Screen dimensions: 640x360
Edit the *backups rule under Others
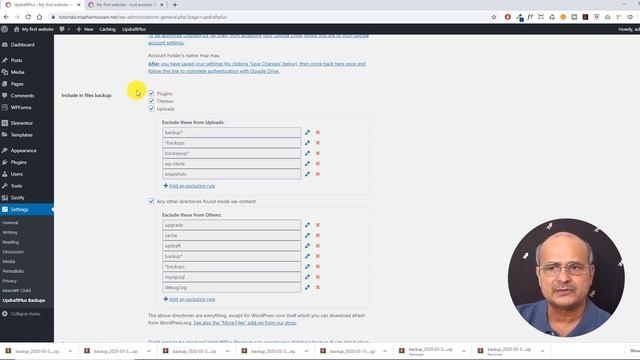point(307,267)
